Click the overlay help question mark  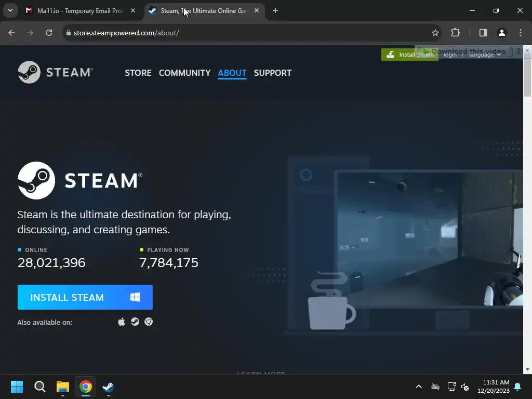(x=518, y=51)
